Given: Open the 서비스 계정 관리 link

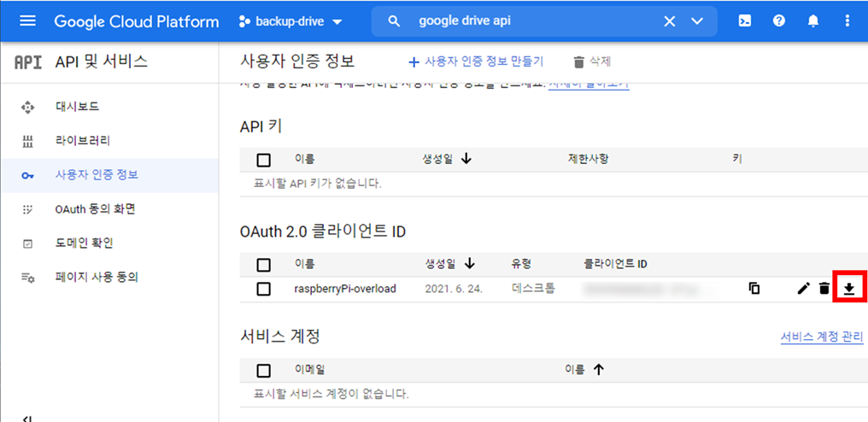Looking at the screenshot, I should 822,337.
